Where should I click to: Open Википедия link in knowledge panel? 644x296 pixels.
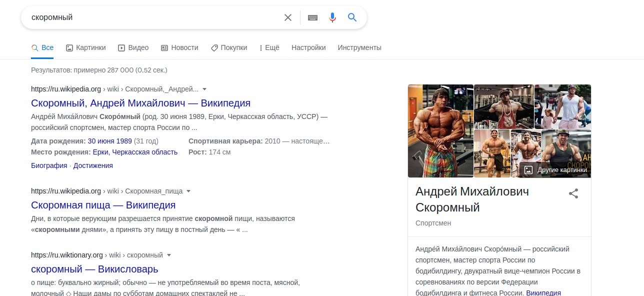543,293
